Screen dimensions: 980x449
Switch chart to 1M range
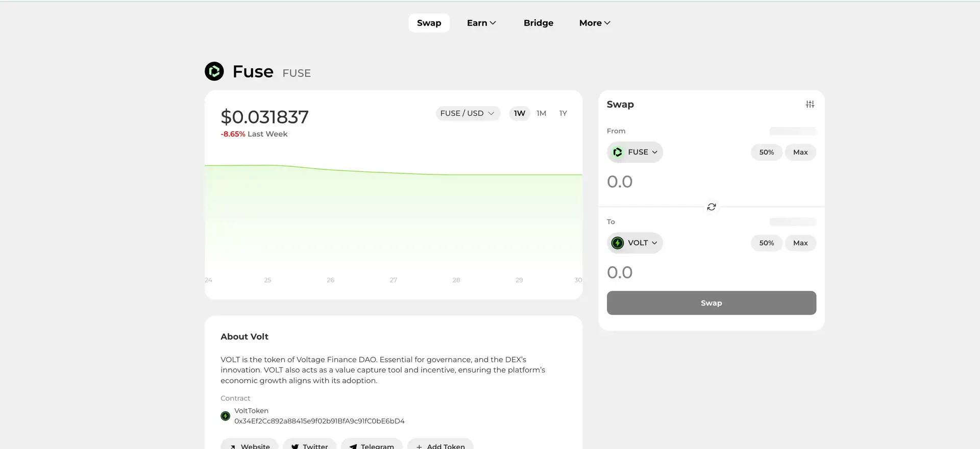541,113
